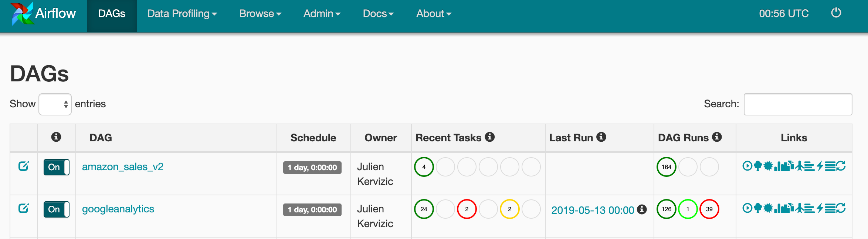Screen dimensions: 868x239
Task: Click the 00:56 UTC clock
Action: (x=784, y=14)
